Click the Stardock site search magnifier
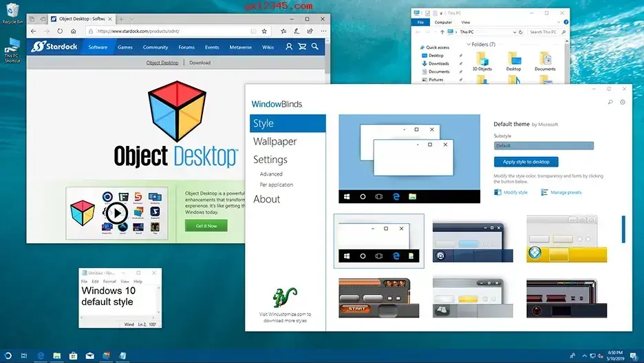 coord(314,47)
